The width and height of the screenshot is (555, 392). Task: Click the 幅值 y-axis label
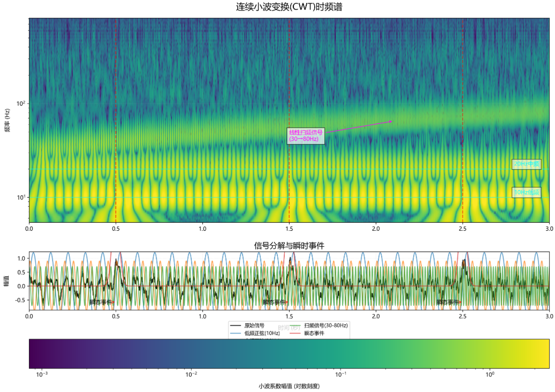tap(7, 281)
